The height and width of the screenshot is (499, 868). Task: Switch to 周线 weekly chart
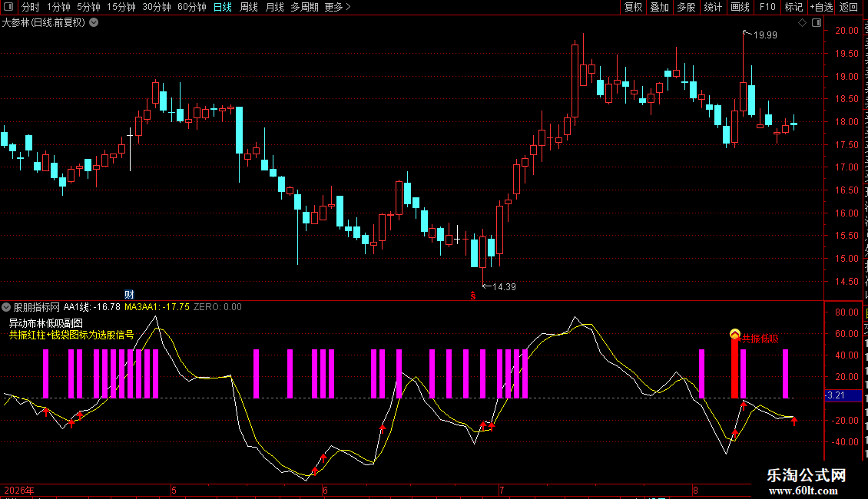(249, 7)
